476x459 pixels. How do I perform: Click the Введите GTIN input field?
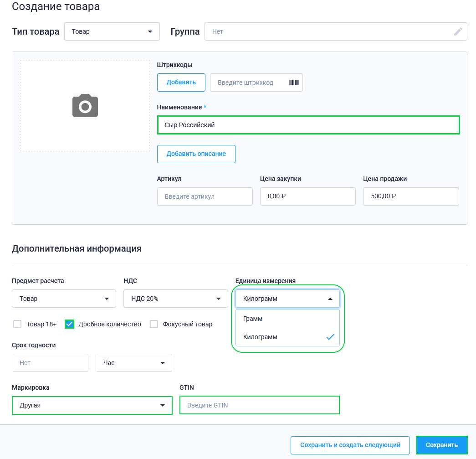point(260,405)
